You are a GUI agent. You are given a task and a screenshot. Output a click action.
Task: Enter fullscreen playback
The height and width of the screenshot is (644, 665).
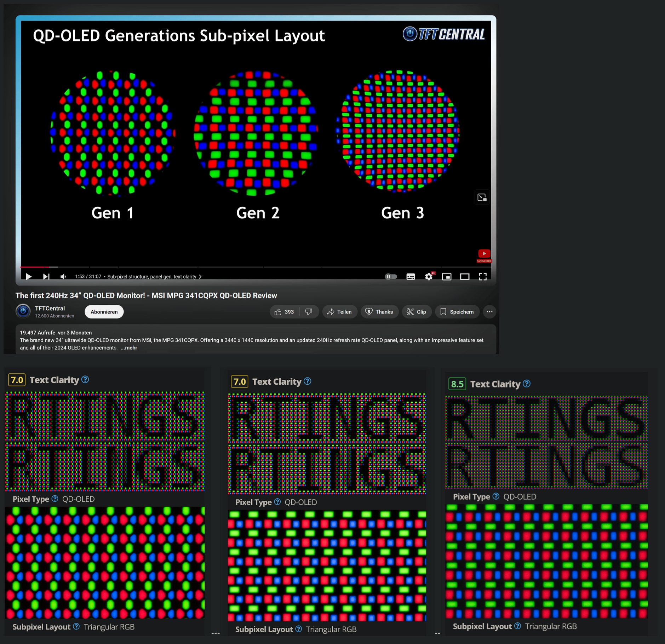point(483,276)
